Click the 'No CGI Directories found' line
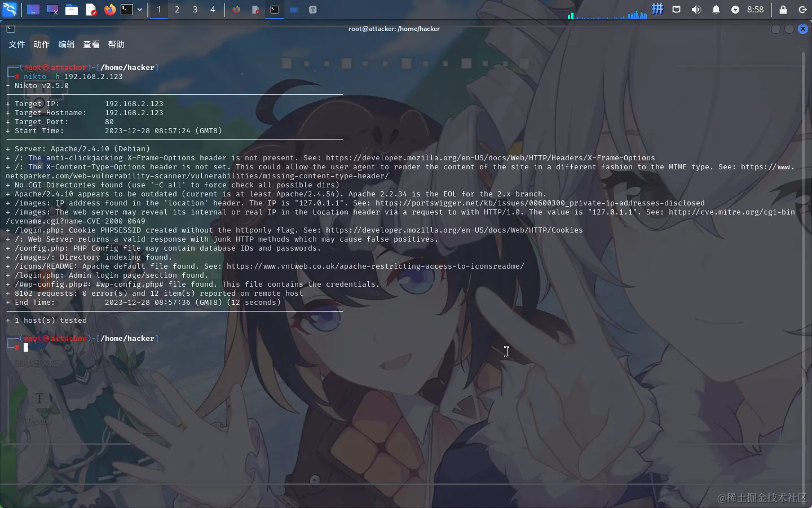 pos(173,185)
